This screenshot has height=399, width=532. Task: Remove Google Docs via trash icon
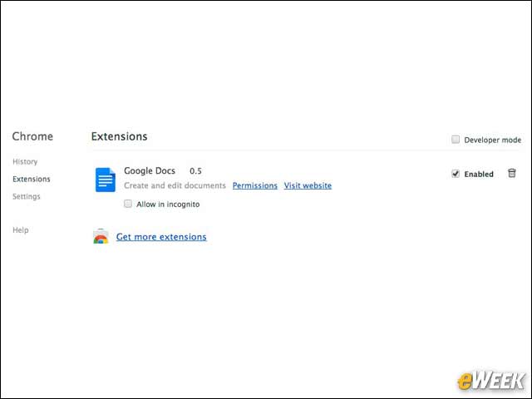(x=512, y=174)
